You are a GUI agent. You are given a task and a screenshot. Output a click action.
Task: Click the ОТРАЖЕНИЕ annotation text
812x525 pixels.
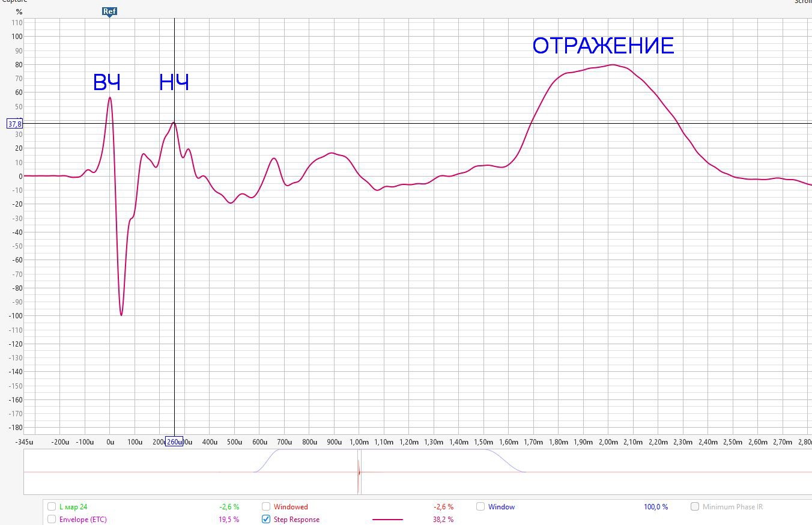point(603,46)
